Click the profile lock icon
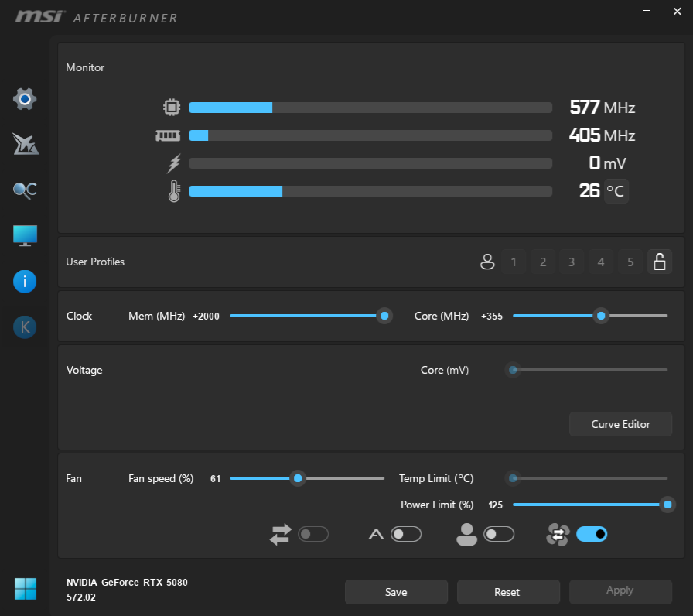The image size is (693, 616). [x=660, y=262]
